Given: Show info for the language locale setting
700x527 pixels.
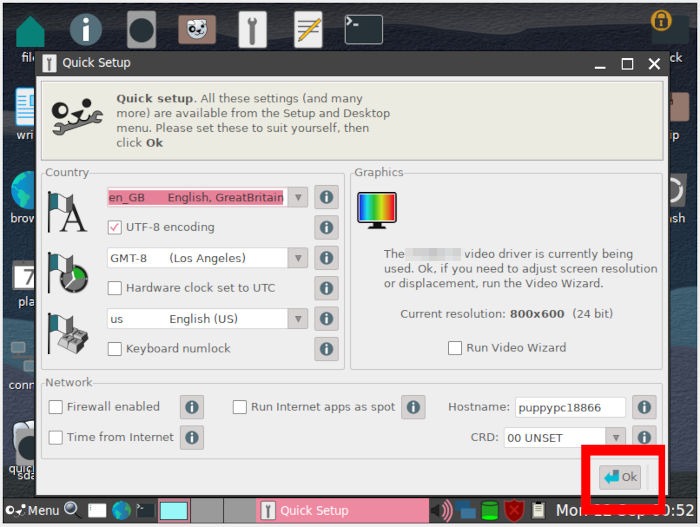Looking at the screenshot, I should [326, 197].
